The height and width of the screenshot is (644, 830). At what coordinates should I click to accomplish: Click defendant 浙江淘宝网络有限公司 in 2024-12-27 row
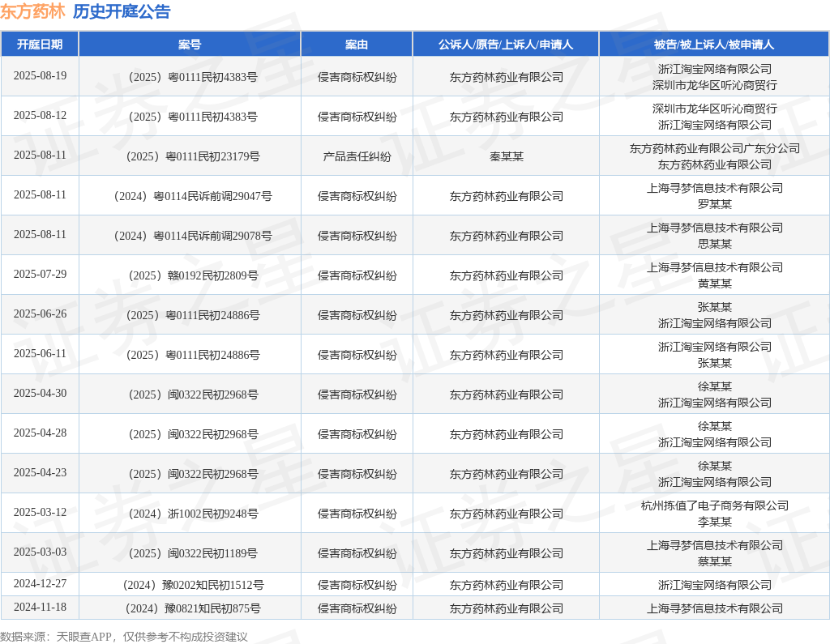coord(715,585)
